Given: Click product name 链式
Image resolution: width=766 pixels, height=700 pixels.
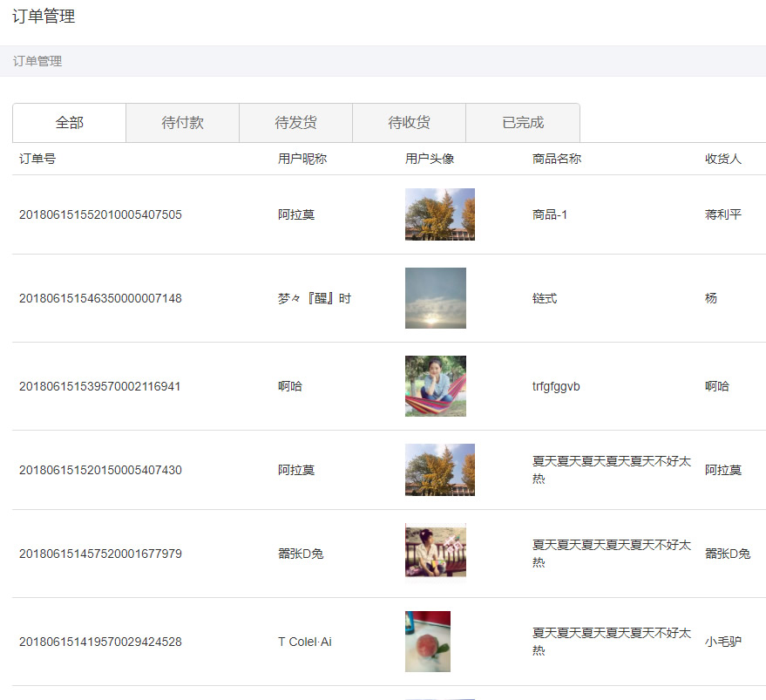Looking at the screenshot, I should click(544, 298).
